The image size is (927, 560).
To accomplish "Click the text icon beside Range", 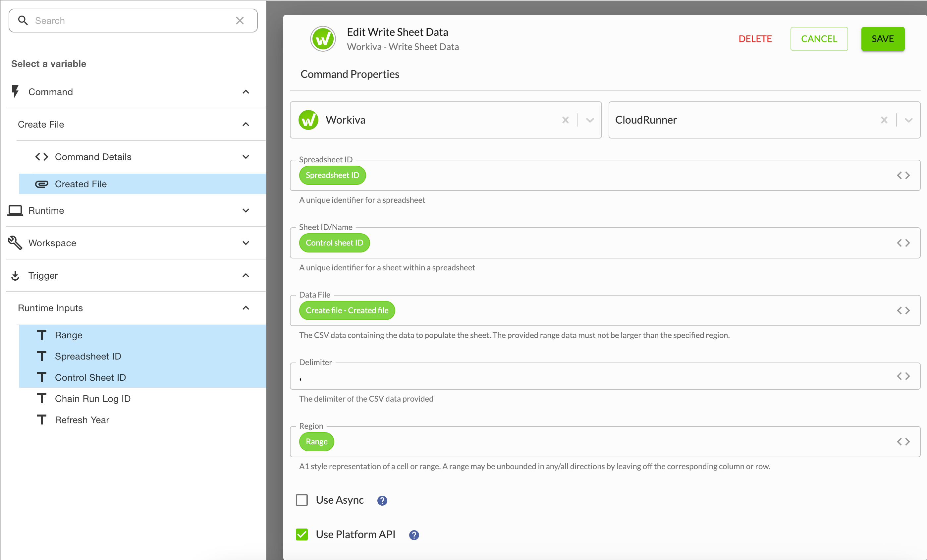I will click(42, 335).
